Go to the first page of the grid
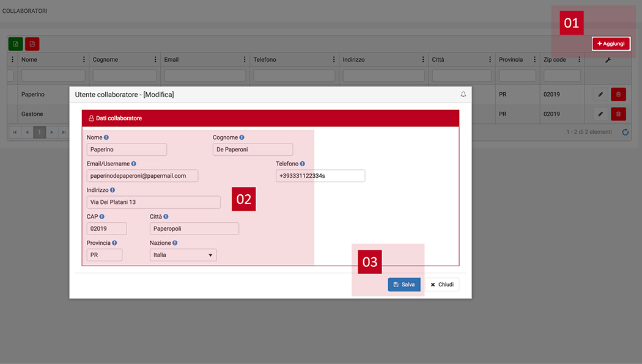Image resolution: width=642 pixels, height=364 pixels. tap(15, 132)
